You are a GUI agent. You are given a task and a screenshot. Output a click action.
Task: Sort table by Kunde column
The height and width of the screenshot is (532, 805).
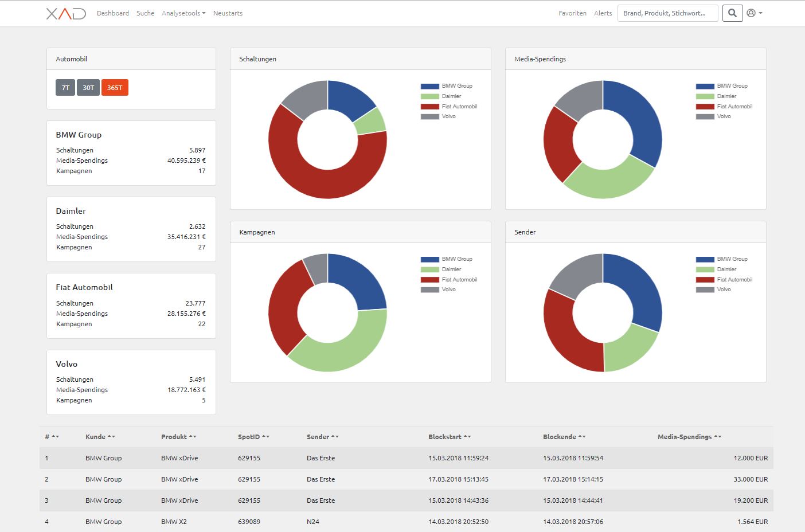(100, 437)
